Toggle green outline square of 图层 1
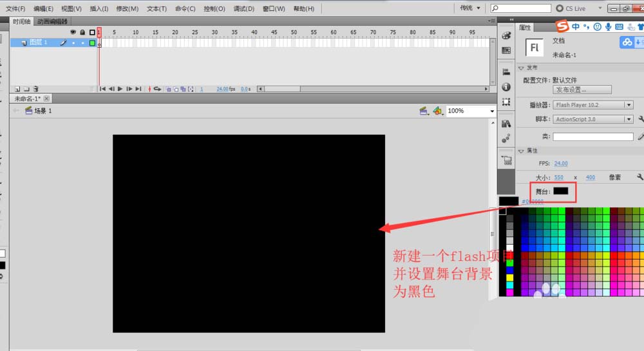This screenshot has height=351, width=644. pos(92,43)
